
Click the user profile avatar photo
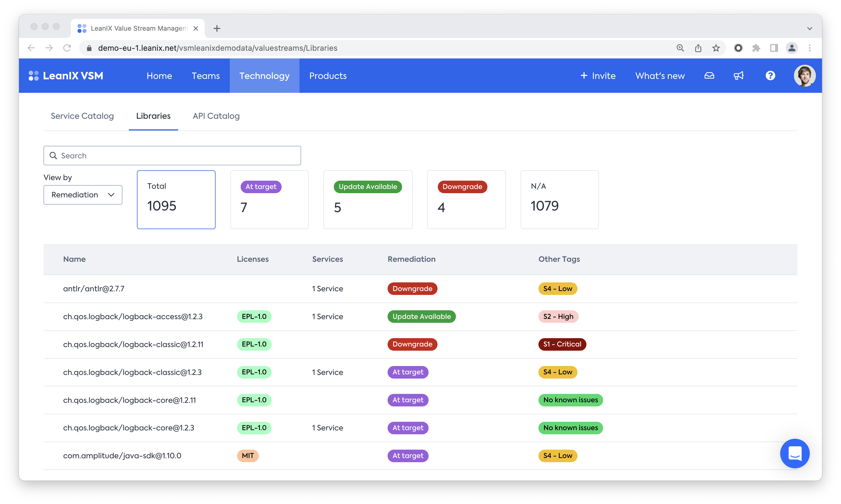click(804, 76)
